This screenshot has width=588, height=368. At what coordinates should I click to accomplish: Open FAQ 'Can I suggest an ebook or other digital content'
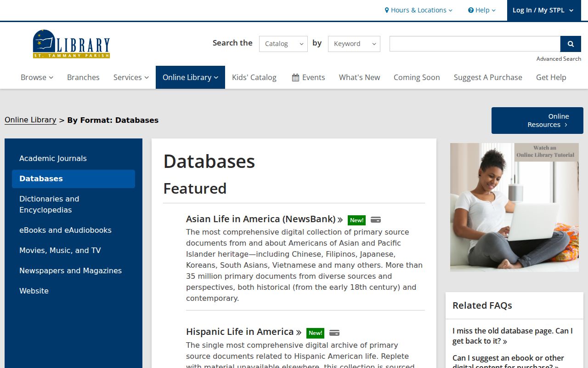pos(508,362)
